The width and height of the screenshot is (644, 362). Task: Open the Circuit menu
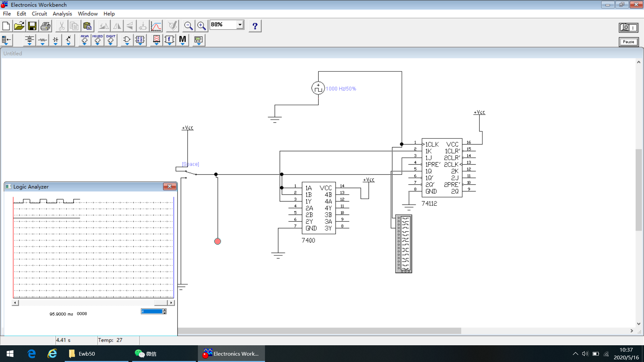click(x=39, y=14)
